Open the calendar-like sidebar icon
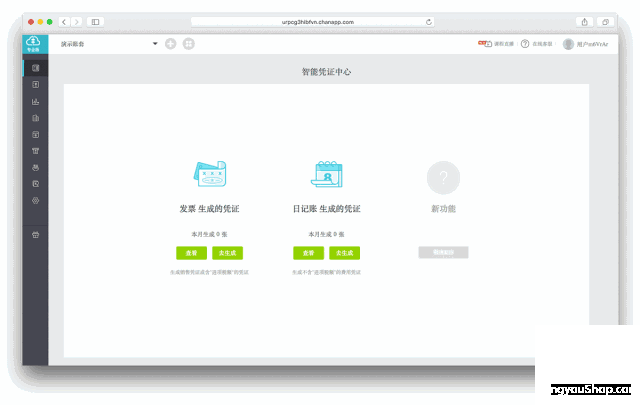 36,134
